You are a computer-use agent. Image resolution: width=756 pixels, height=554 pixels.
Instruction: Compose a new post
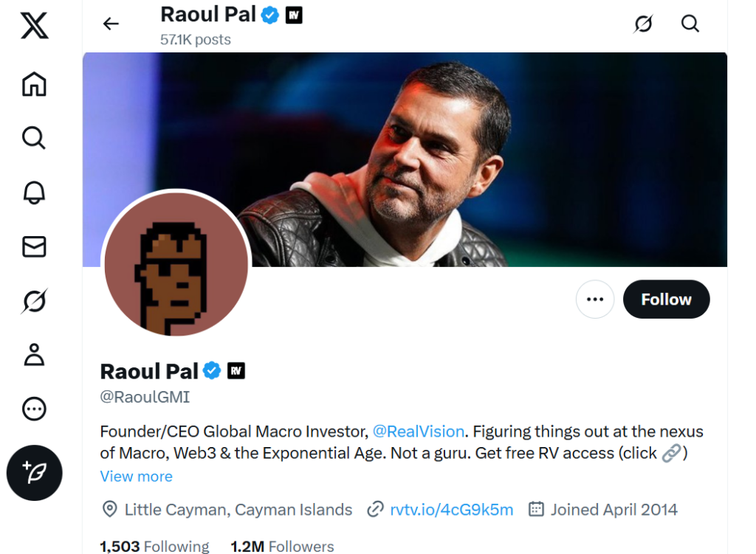pyautogui.click(x=34, y=473)
